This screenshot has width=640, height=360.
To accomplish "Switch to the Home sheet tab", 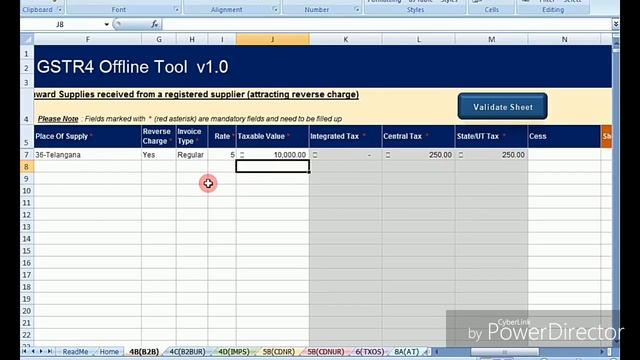I will [x=109, y=351].
